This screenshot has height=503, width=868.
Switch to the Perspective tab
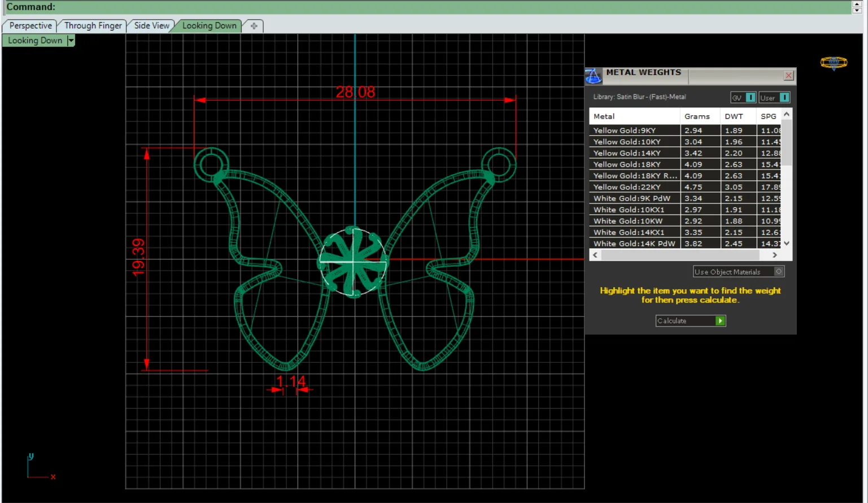[x=30, y=26]
